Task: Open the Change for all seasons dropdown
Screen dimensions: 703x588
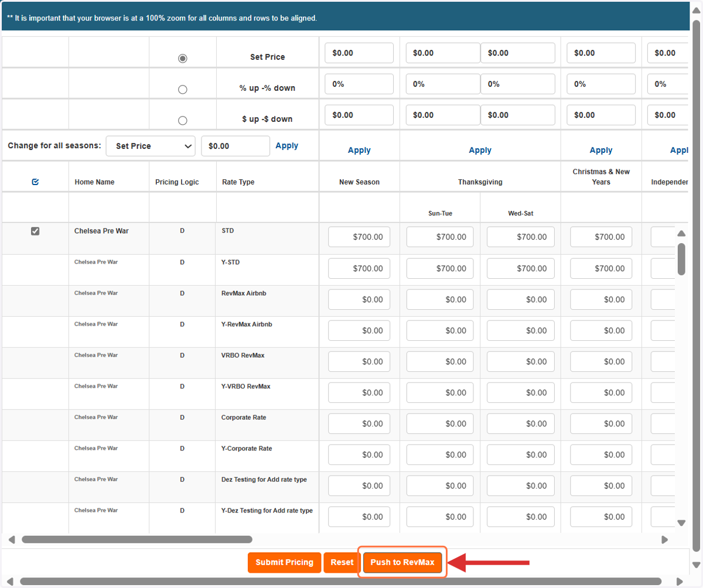Action: pyautogui.click(x=151, y=146)
